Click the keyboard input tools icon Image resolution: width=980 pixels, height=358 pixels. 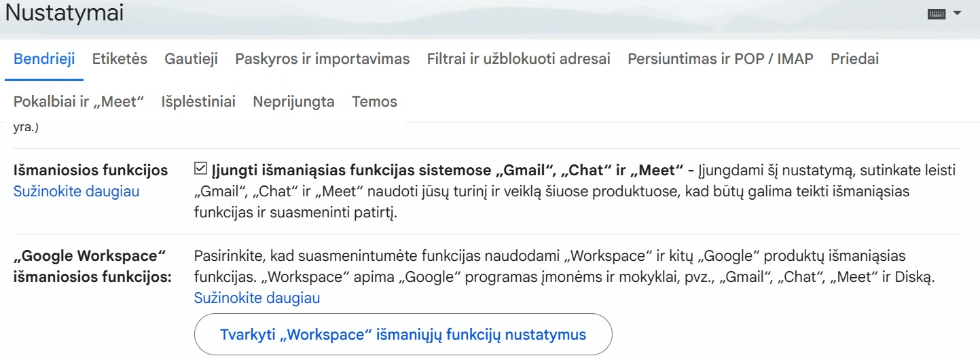(937, 14)
